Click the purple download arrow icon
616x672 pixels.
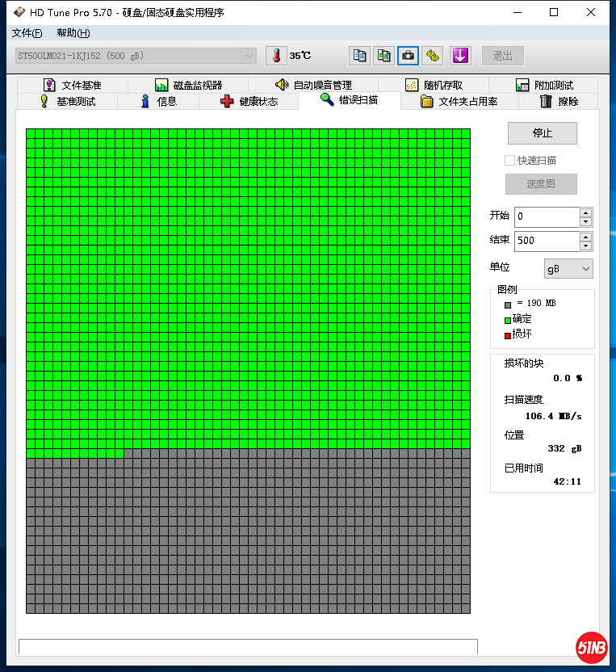click(460, 56)
